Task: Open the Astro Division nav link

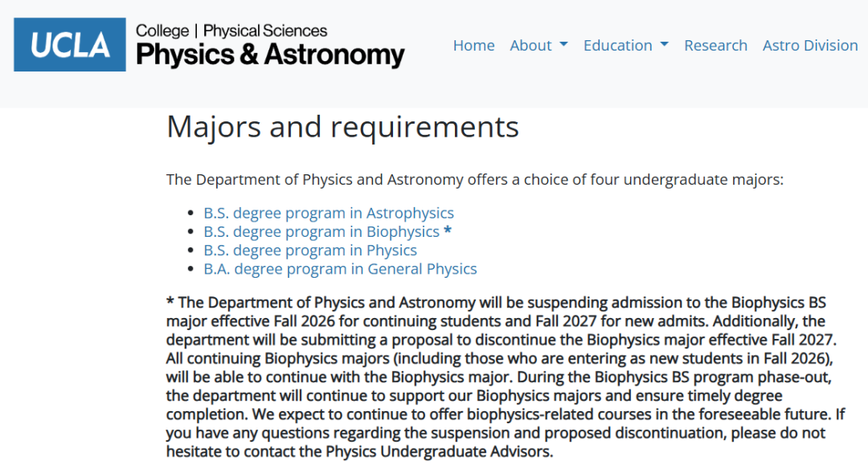Action: click(810, 45)
